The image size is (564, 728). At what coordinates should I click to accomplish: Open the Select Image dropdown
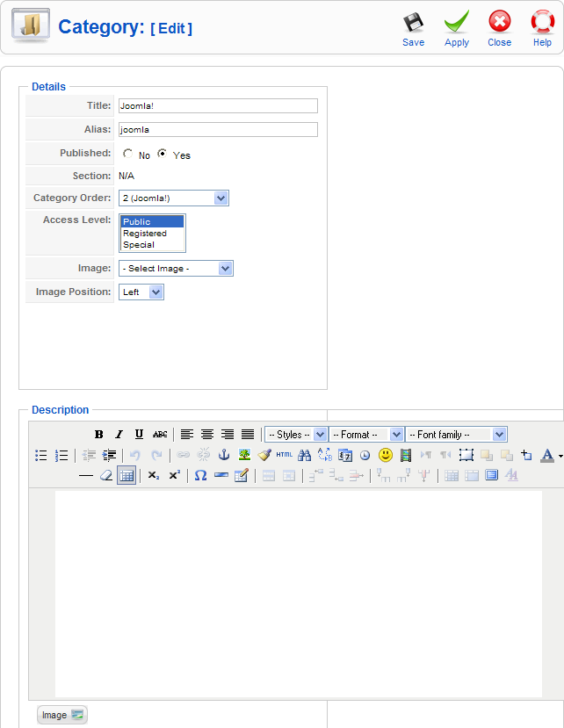click(x=176, y=269)
